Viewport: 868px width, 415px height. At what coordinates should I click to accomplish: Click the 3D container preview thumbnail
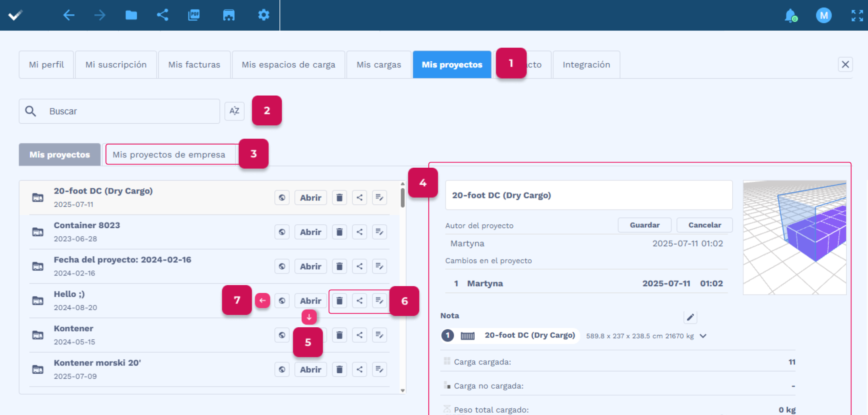point(794,237)
